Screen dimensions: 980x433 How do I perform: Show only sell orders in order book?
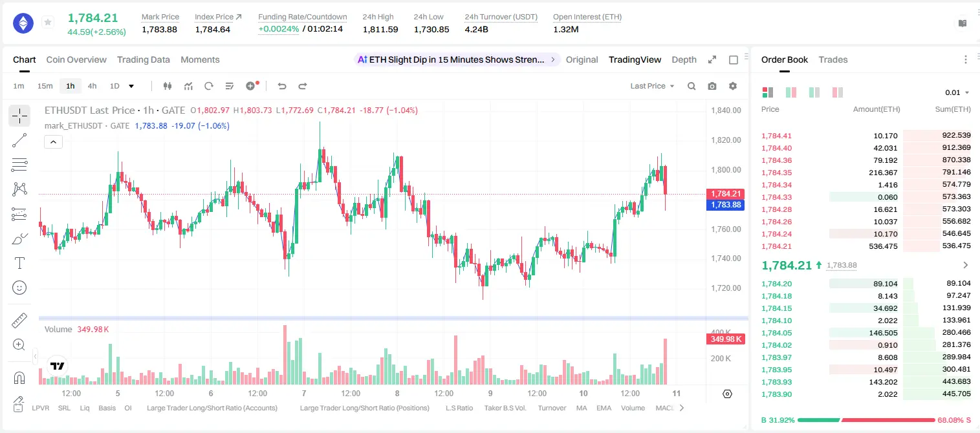tap(837, 92)
